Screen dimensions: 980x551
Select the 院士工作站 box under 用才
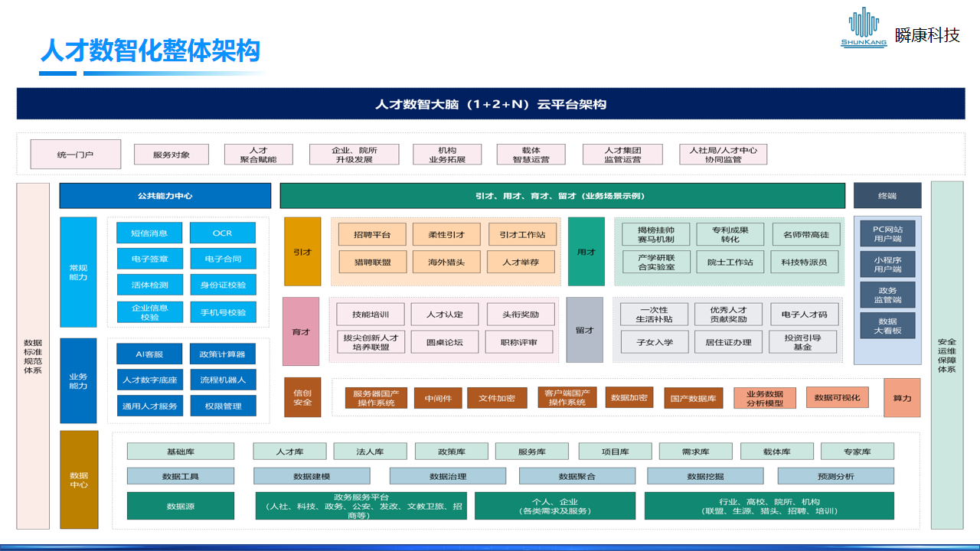(729, 262)
